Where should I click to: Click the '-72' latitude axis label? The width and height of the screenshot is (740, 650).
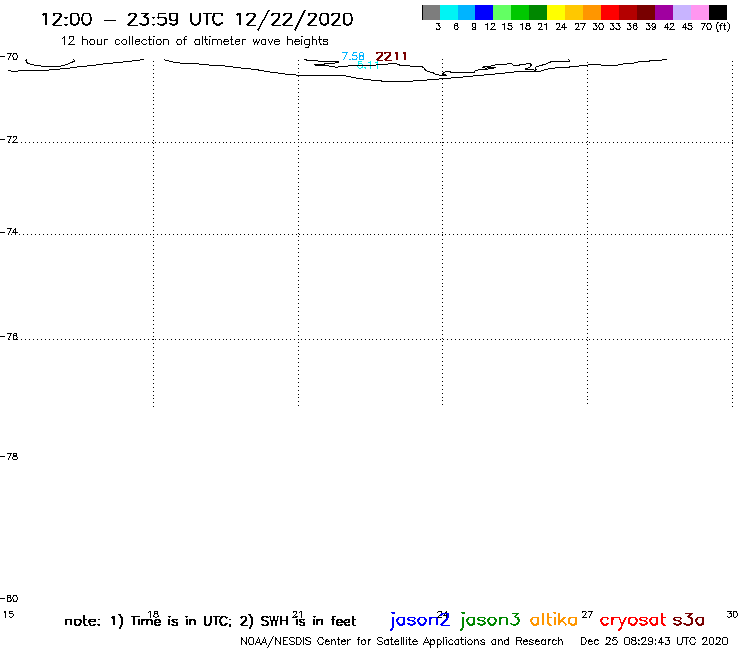[x=9, y=140]
